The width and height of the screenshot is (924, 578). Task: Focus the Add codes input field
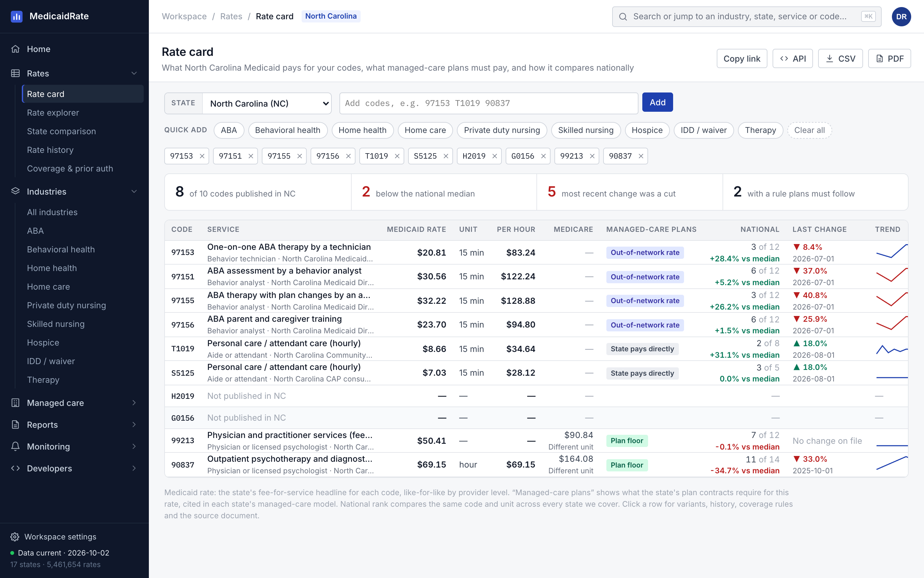click(x=488, y=103)
